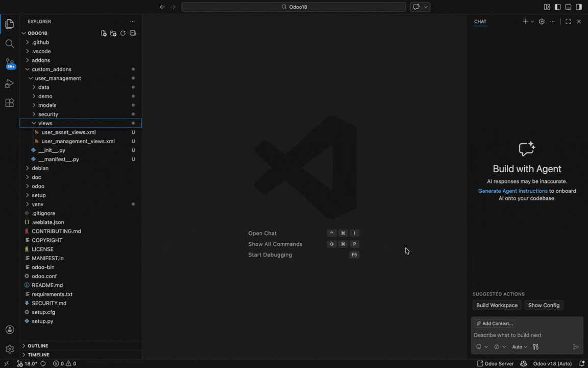Toggle the secondary side bar visibility

click(x=579, y=7)
